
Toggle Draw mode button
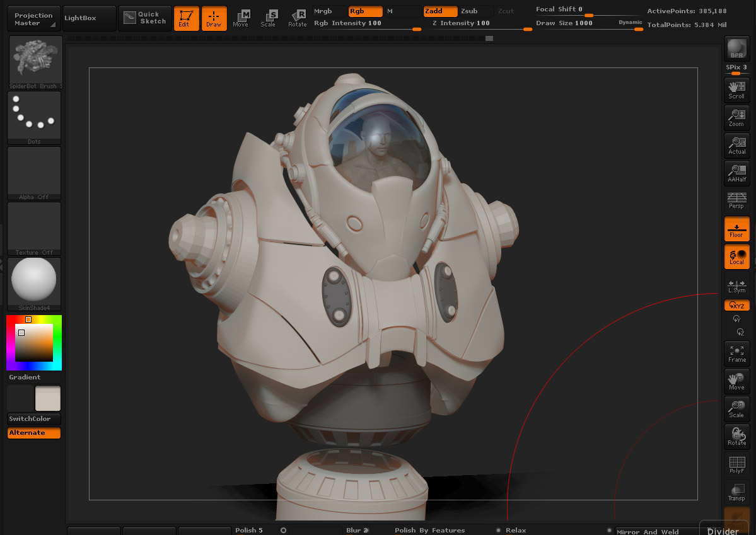pos(214,19)
